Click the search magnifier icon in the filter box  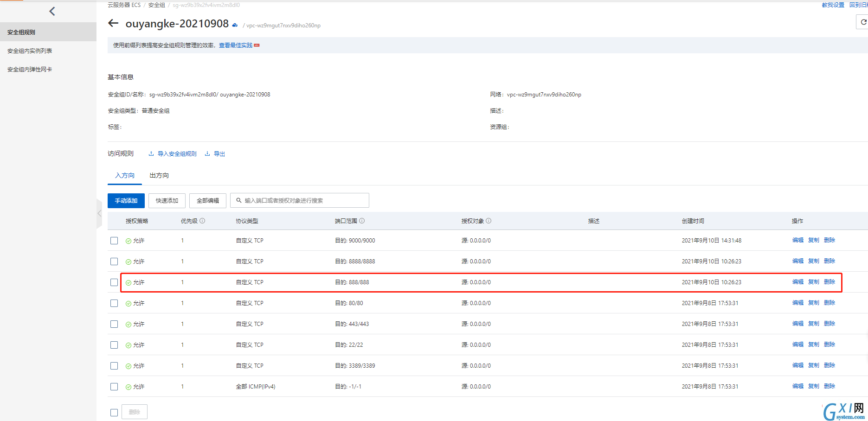tap(239, 201)
